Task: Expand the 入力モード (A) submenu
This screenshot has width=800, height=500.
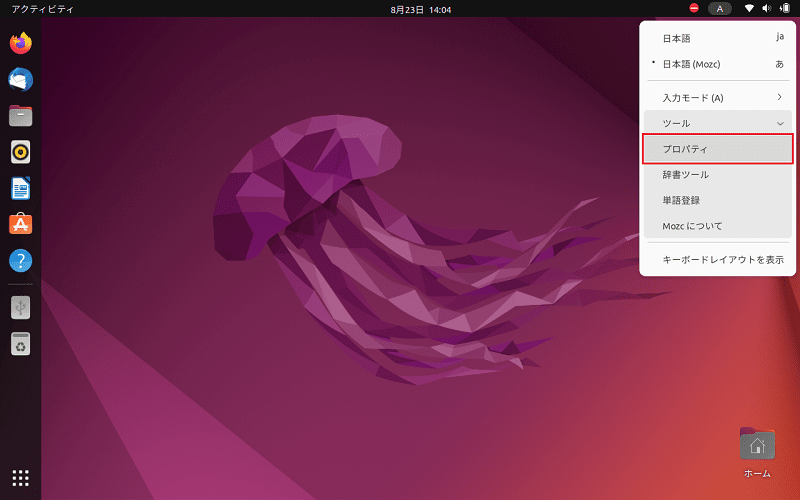Action: 717,97
